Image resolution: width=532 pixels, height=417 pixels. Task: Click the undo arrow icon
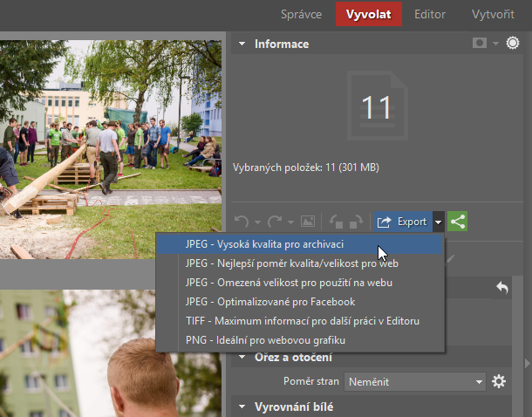pos(242,222)
